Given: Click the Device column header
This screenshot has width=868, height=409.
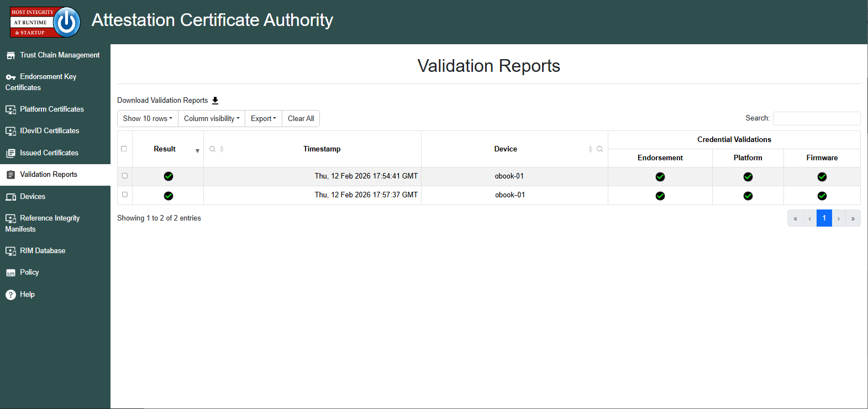Looking at the screenshot, I should 506,149.
